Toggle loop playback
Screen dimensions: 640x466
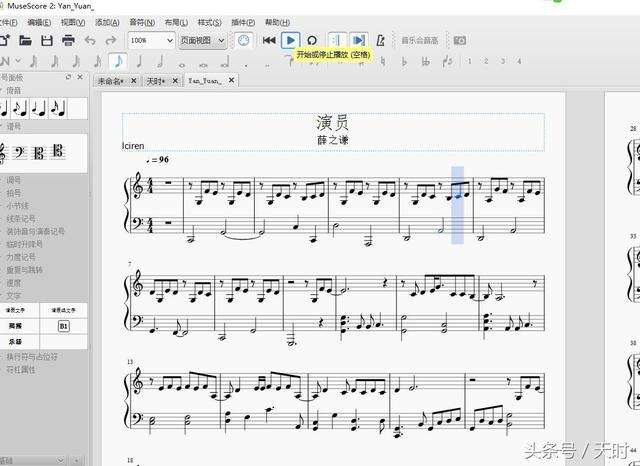click(x=312, y=40)
